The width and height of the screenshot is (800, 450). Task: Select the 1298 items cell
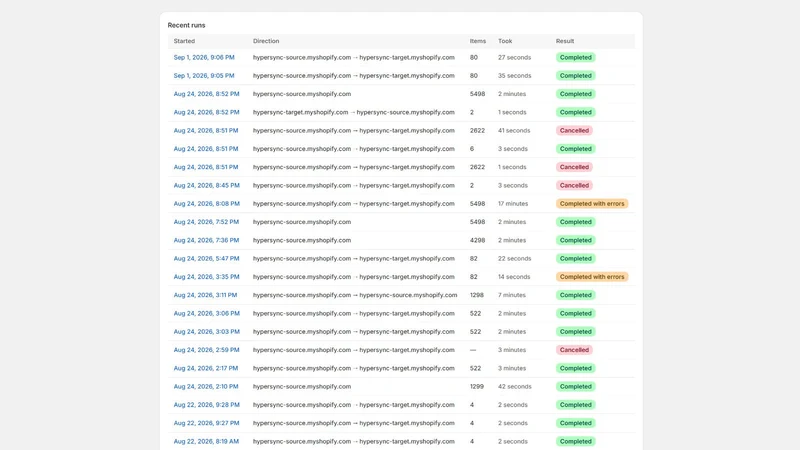coord(477,295)
